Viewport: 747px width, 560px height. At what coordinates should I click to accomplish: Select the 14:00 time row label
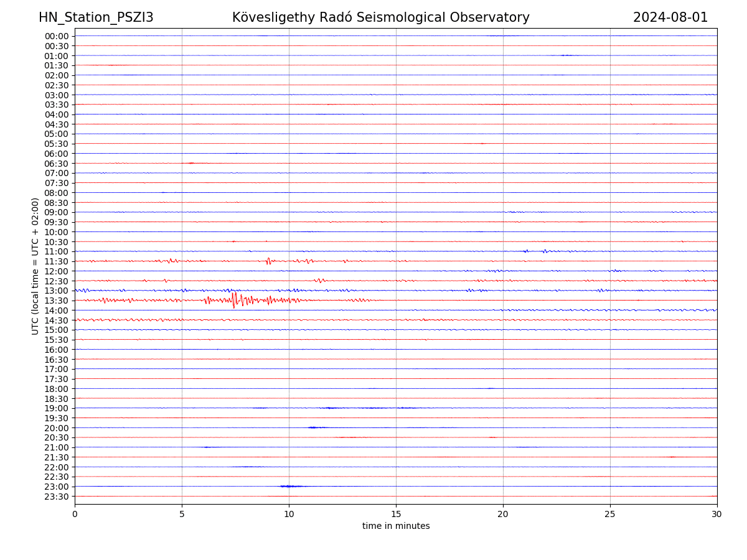pos(56,310)
